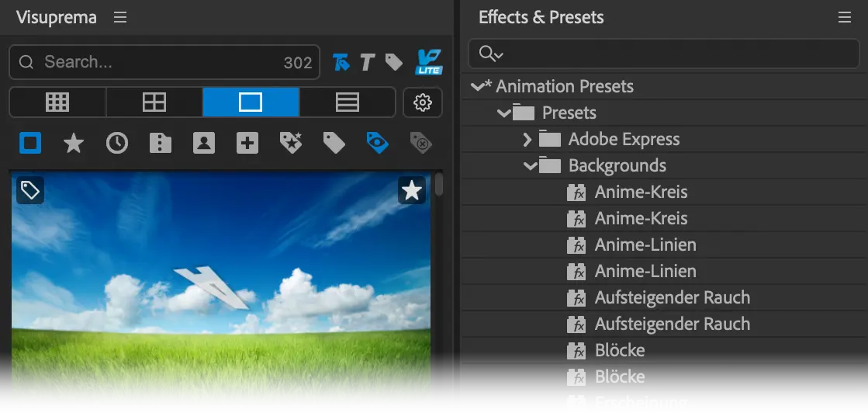Click the tag with stars icon
868x413 pixels.
(x=291, y=144)
